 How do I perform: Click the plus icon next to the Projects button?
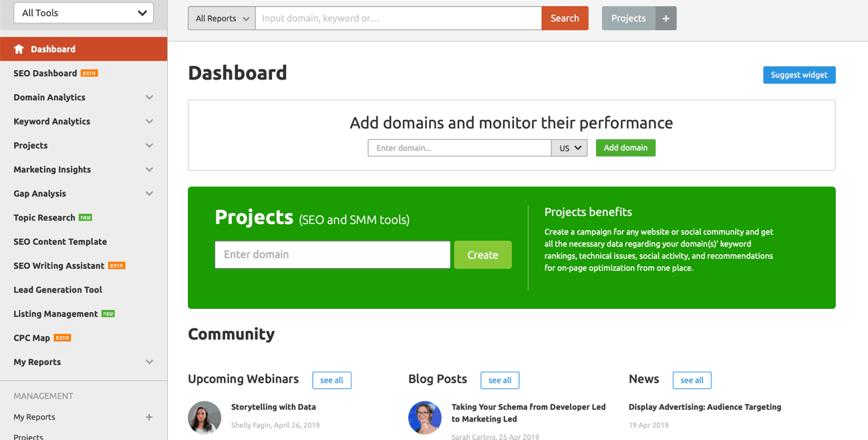666,18
